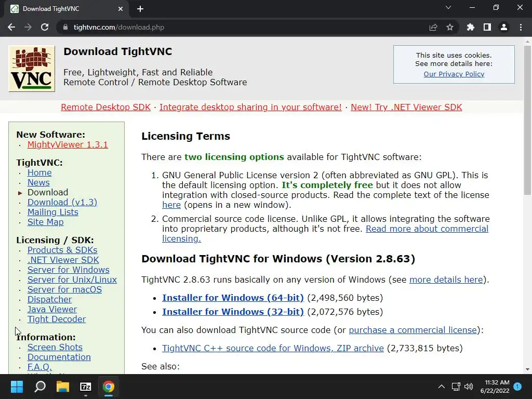Open .NET Viewer SDK sidebar link

click(63, 260)
